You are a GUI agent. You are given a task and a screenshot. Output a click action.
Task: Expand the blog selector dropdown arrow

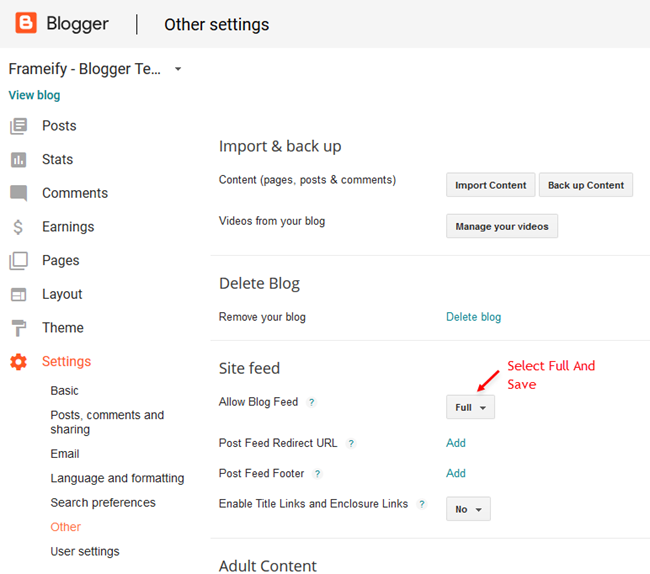point(178,69)
